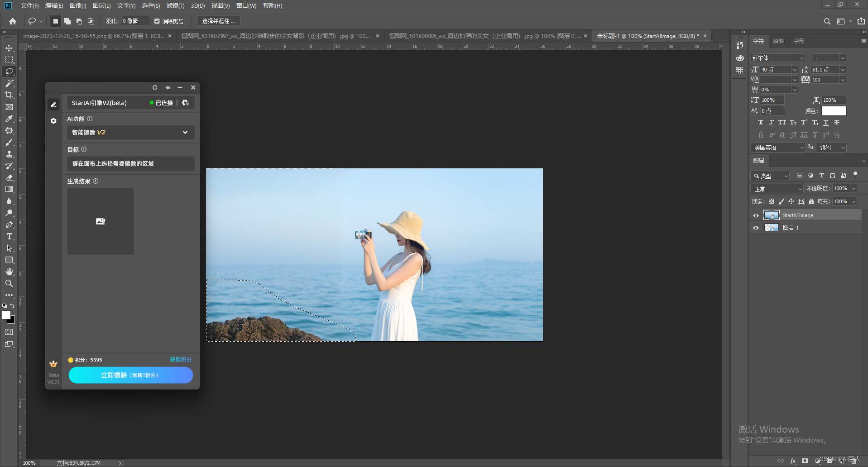
Task: Open the leading 51.1 点 dropdown
Action: click(x=843, y=70)
